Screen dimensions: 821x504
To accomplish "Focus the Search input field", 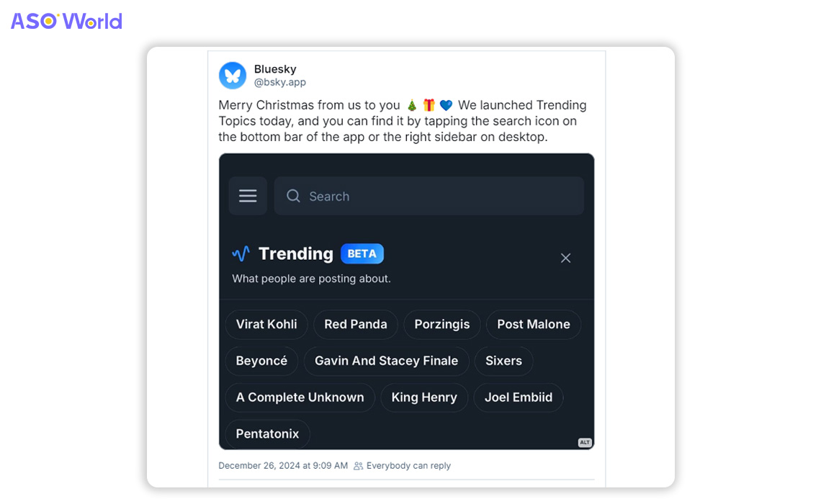I will pos(429,196).
